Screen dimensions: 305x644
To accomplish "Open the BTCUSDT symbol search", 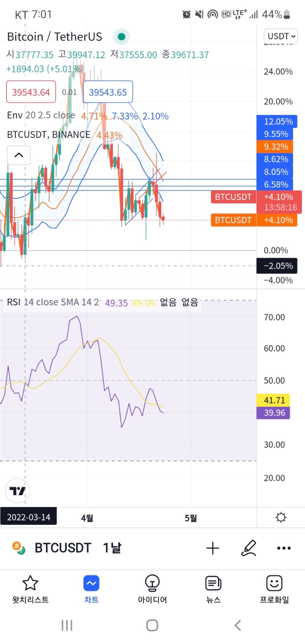I will [x=63, y=548].
